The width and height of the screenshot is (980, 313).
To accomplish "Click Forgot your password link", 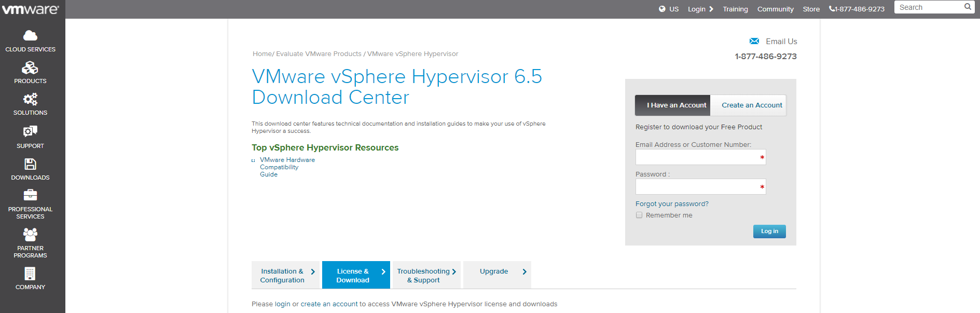I will pos(672,203).
